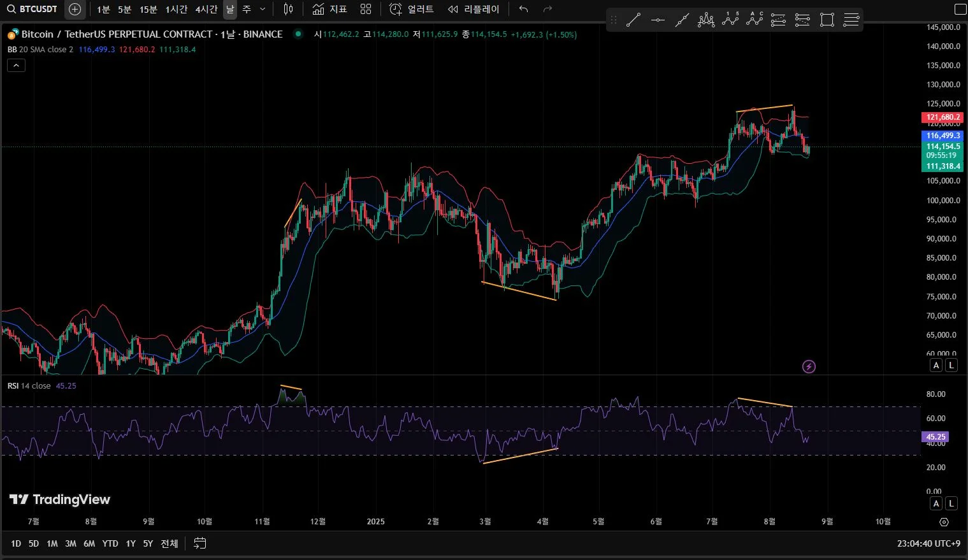Select the rectangle shape drawing tool

point(827,20)
